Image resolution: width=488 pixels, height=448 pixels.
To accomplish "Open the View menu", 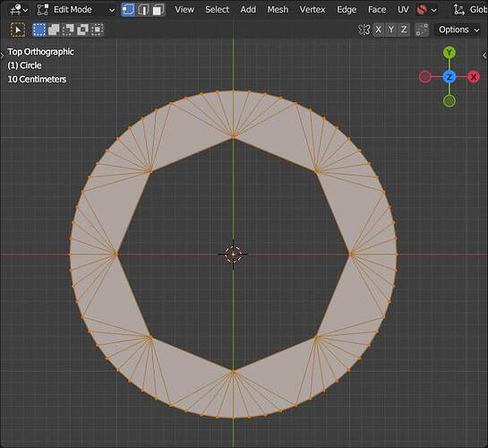I will point(184,10).
